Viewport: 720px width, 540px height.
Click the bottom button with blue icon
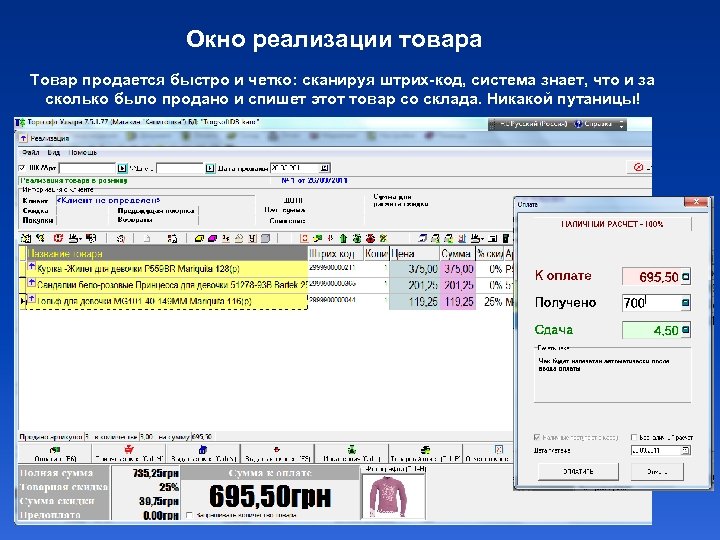click(203, 454)
